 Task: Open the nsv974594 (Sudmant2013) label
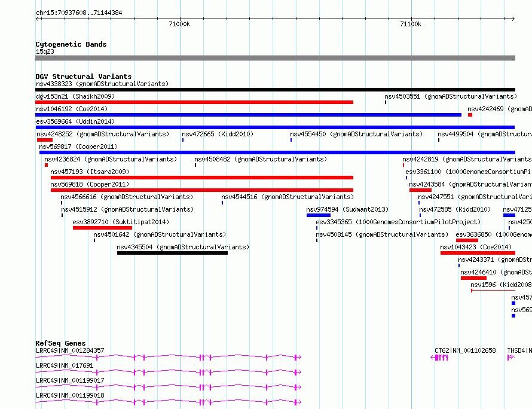point(347,209)
